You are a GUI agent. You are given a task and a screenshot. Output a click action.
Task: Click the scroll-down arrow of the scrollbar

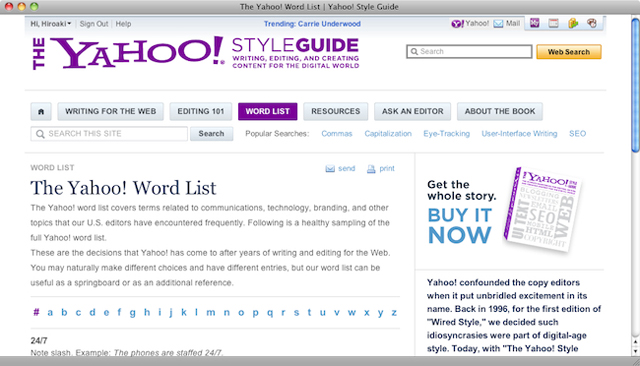coord(636,351)
